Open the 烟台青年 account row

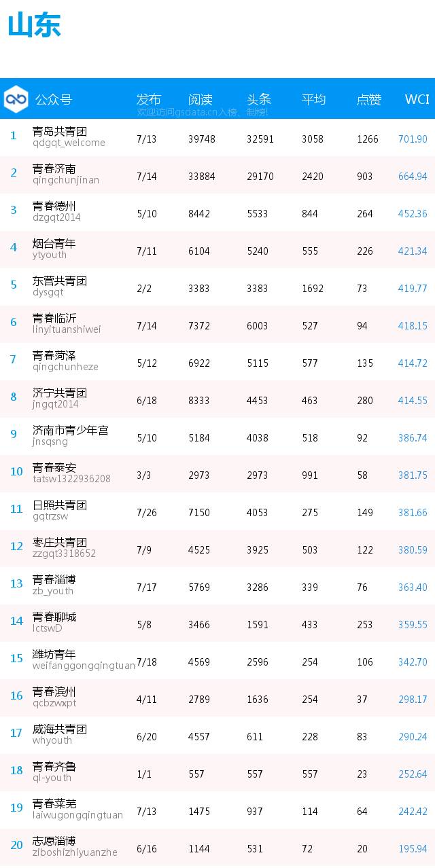pyautogui.click(x=217, y=249)
